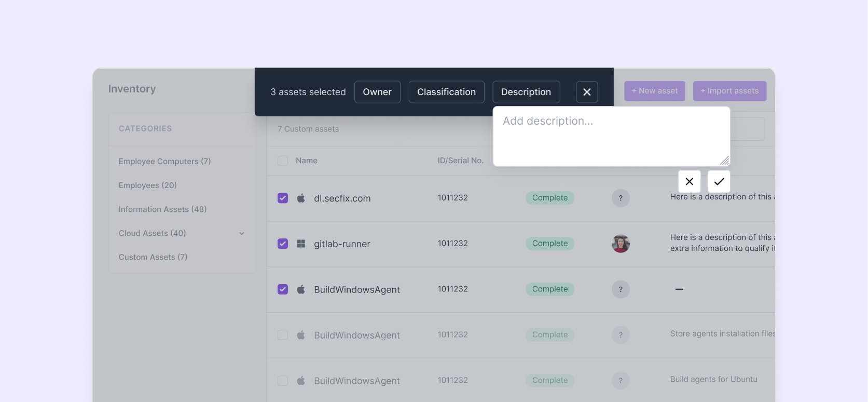Viewport: 868px width, 402px height.
Task: Uncheck the dl.secfix.com row checkbox
Action: (283, 198)
